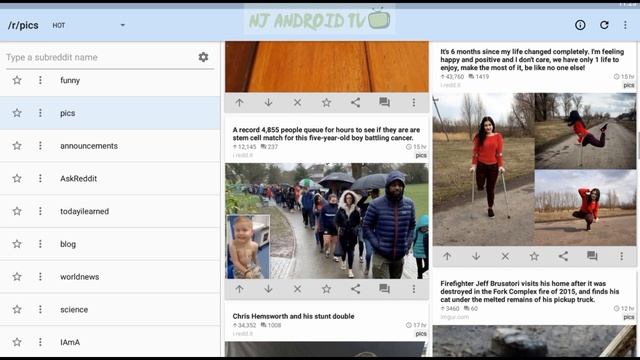Open comments for stem cell queue post
This screenshot has width=640, height=360.
pos(384,289)
